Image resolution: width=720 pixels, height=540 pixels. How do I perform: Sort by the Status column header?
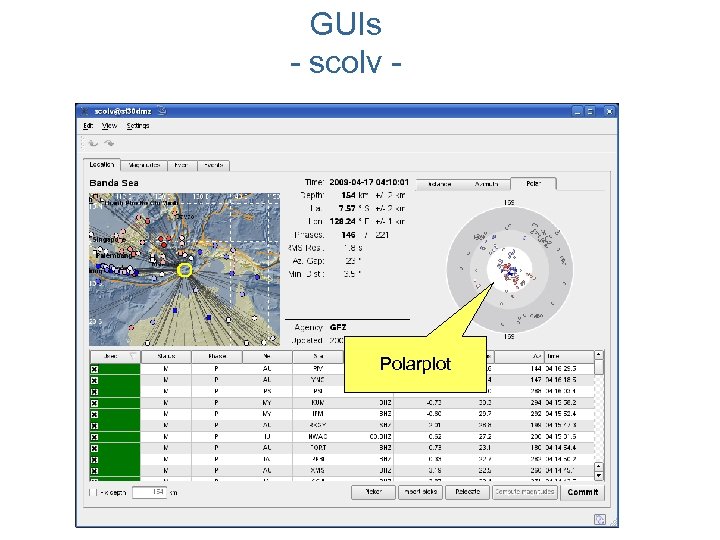[166, 356]
